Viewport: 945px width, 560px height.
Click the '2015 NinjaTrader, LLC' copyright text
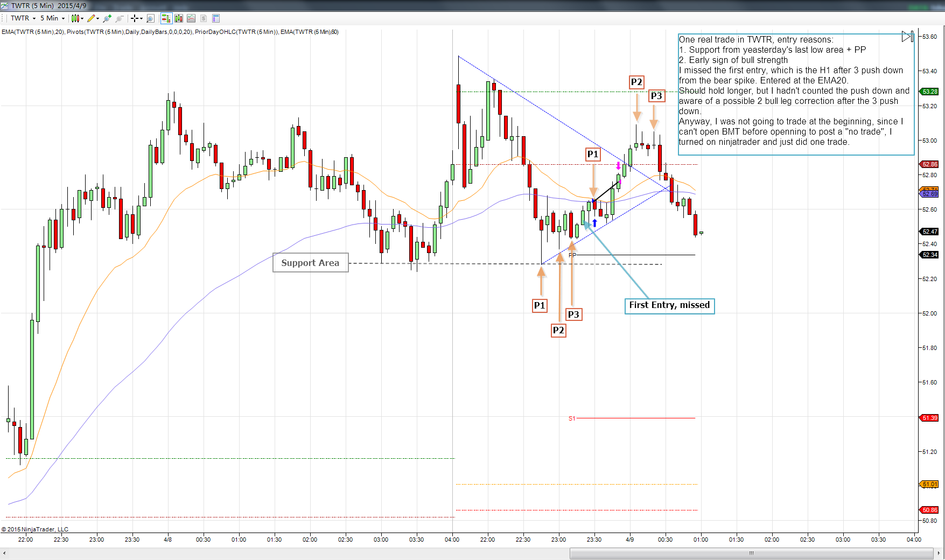[35, 529]
